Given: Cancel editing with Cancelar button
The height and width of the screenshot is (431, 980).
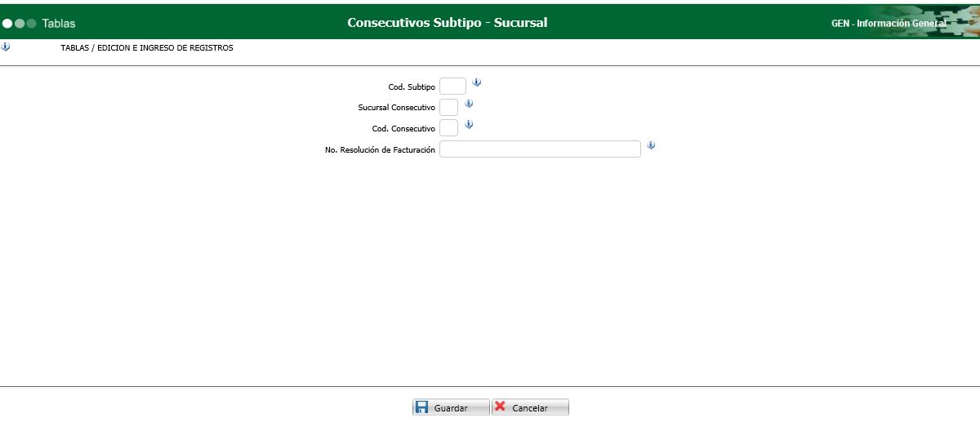Looking at the screenshot, I should pyautogui.click(x=530, y=407).
